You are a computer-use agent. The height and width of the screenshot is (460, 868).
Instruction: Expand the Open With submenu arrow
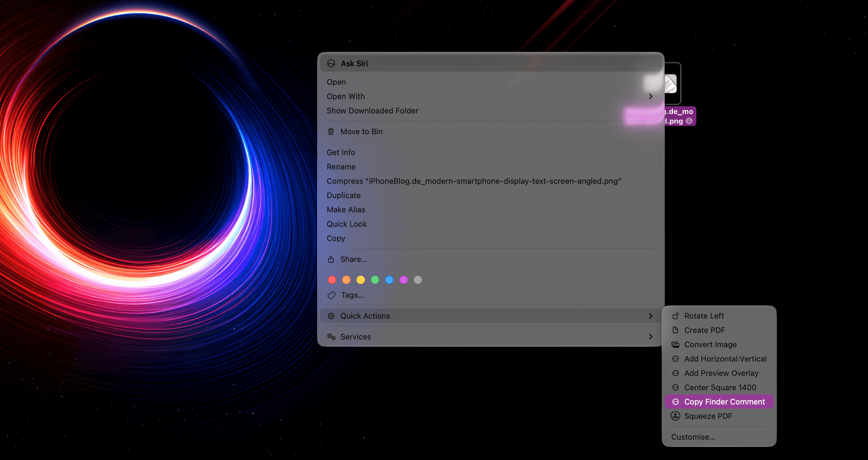(x=651, y=96)
